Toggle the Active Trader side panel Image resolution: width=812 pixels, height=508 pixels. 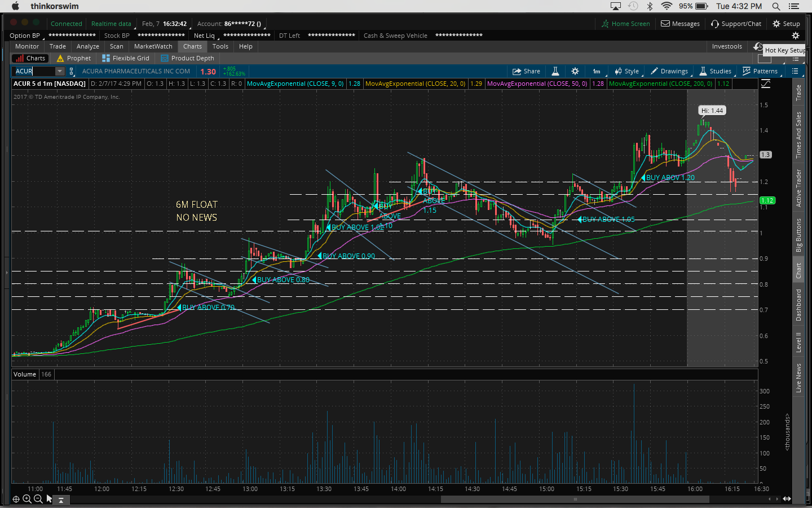[798, 188]
